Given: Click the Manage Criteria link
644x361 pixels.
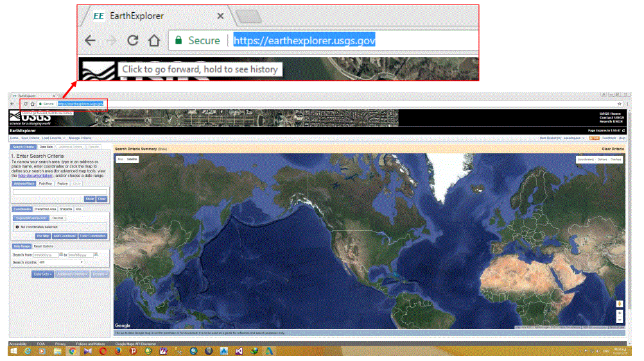Looking at the screenshot, I should tap(80, 139).
